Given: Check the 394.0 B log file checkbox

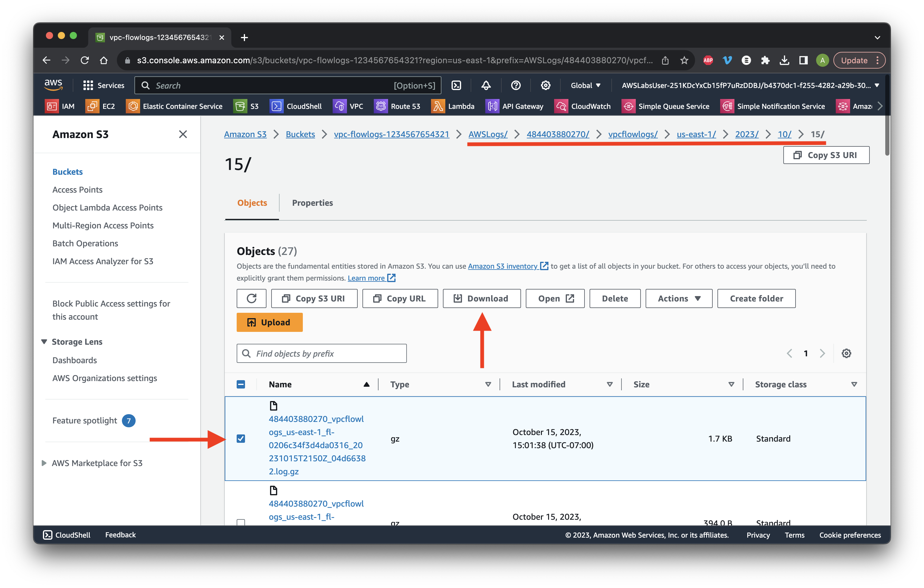Looking at the screenshot, I should [241, 522].
